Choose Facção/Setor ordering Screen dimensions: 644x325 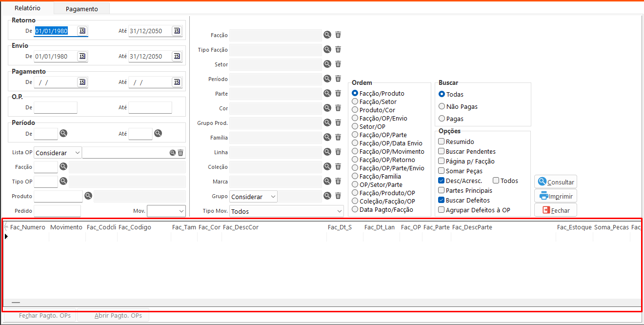(355, 102)
